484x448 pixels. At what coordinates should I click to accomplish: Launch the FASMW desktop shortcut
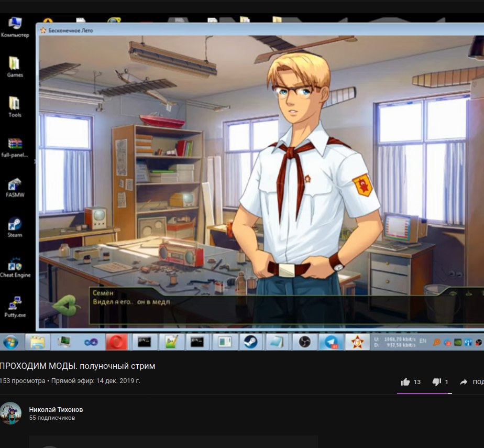[15, 188]
